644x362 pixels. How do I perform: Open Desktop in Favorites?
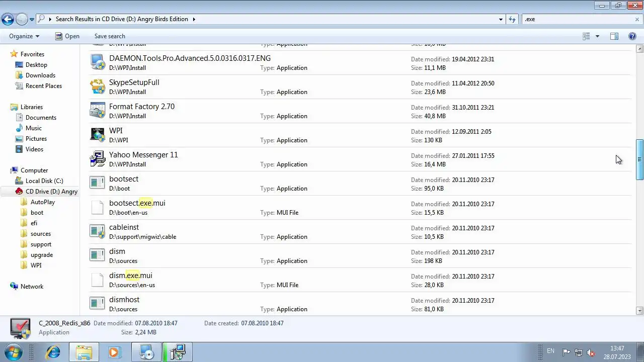pos(36,65)
